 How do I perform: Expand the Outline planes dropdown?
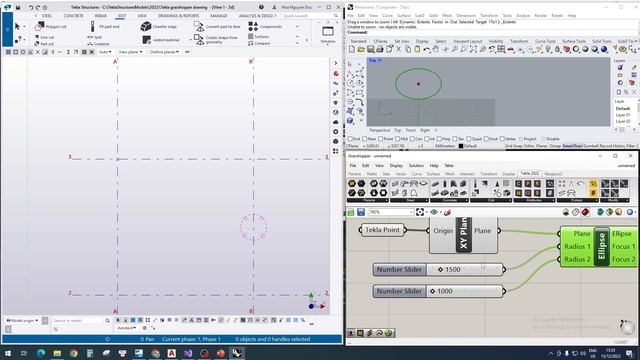tap(164, 52)
